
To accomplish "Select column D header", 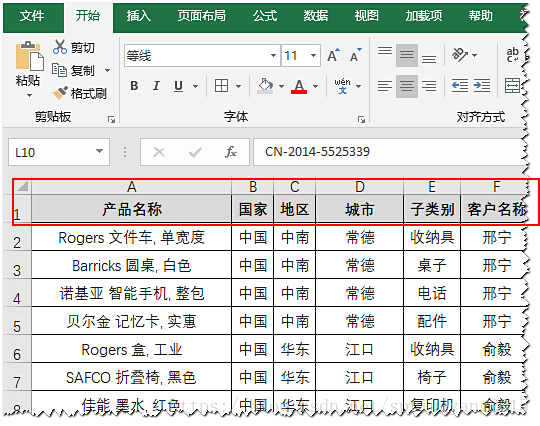I will 360,187.
